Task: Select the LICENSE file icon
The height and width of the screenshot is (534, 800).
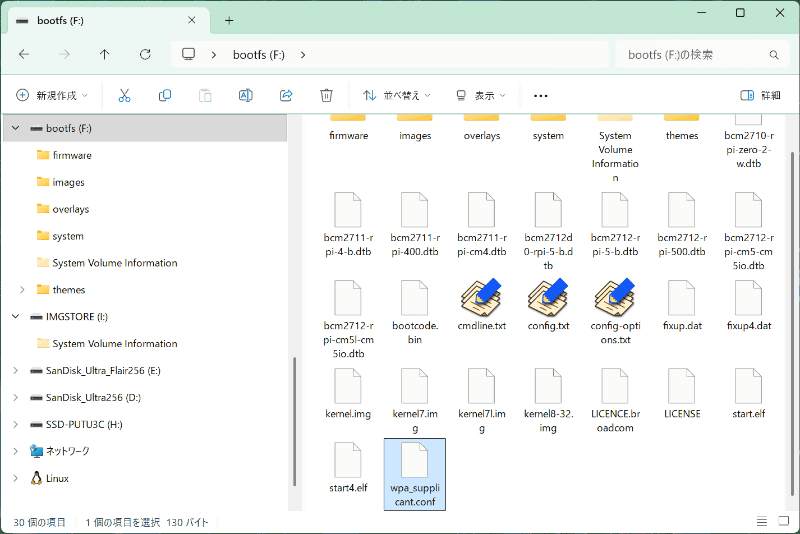Action: click(682, 386)
